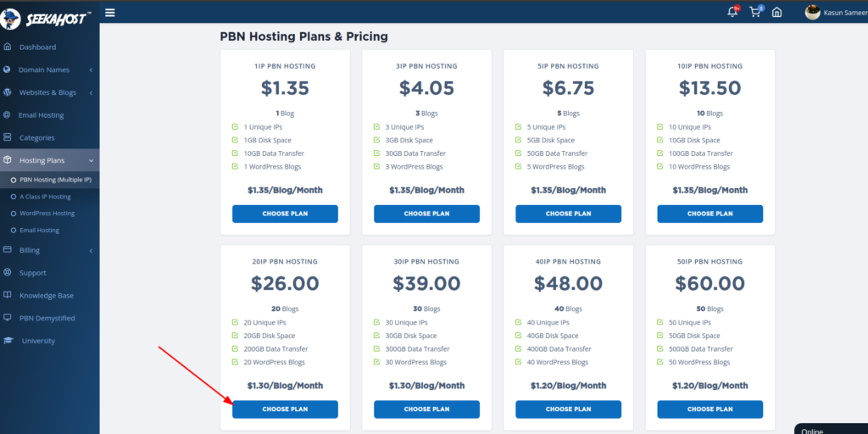Open the Categories menu item

[x=36, y=137]
